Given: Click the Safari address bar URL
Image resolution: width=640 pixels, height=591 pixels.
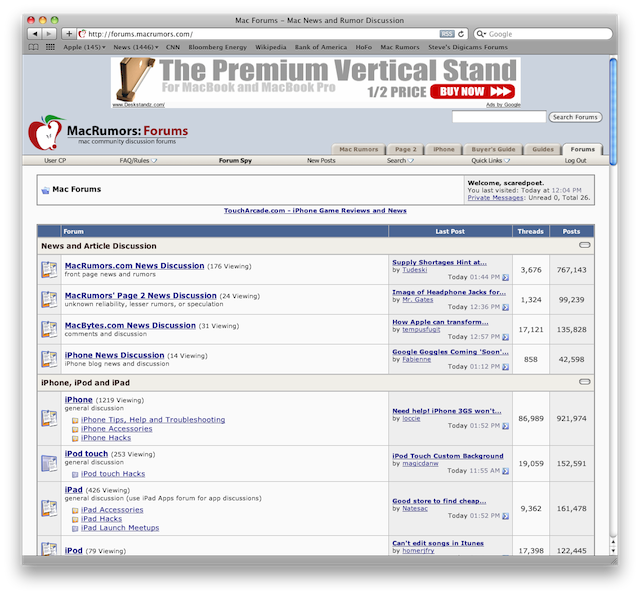Looking at the screenshot, I should click(x=140, y=34).
